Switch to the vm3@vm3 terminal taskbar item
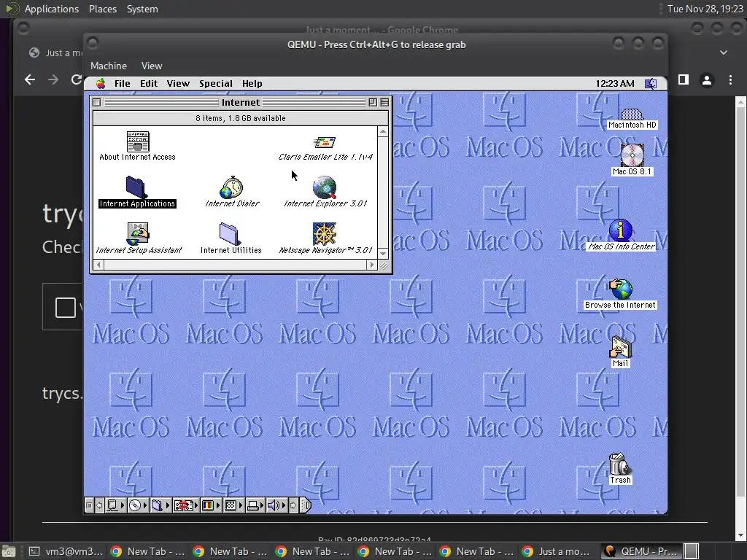The image size is (747, 560). pos(66,551)
